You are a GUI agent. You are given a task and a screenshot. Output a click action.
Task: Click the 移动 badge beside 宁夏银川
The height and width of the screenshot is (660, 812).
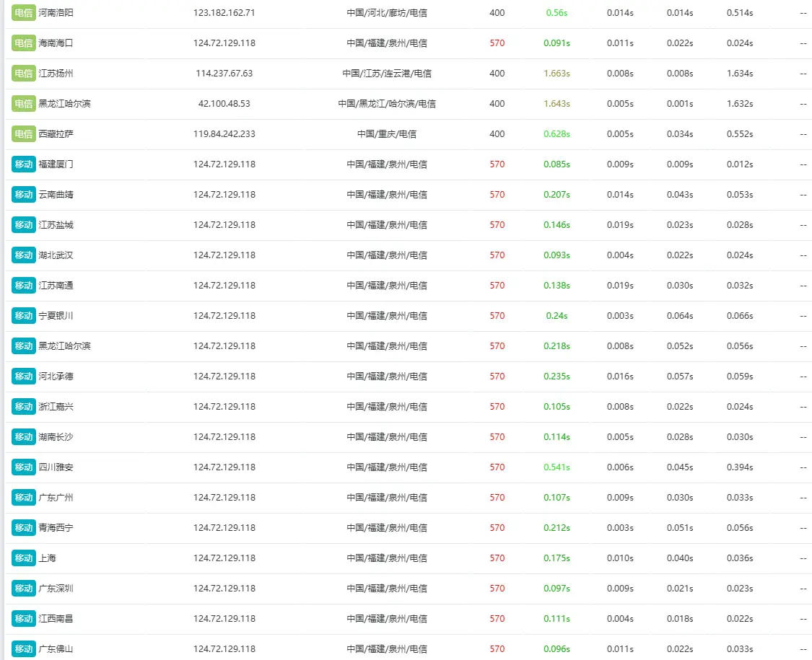[x=24, y=316]
